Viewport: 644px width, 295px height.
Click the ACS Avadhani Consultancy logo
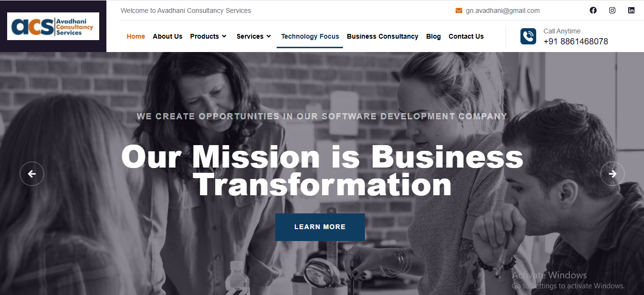53,26
